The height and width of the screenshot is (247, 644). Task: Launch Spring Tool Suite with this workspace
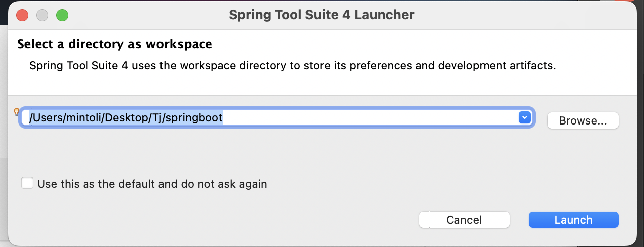[573, 220]
